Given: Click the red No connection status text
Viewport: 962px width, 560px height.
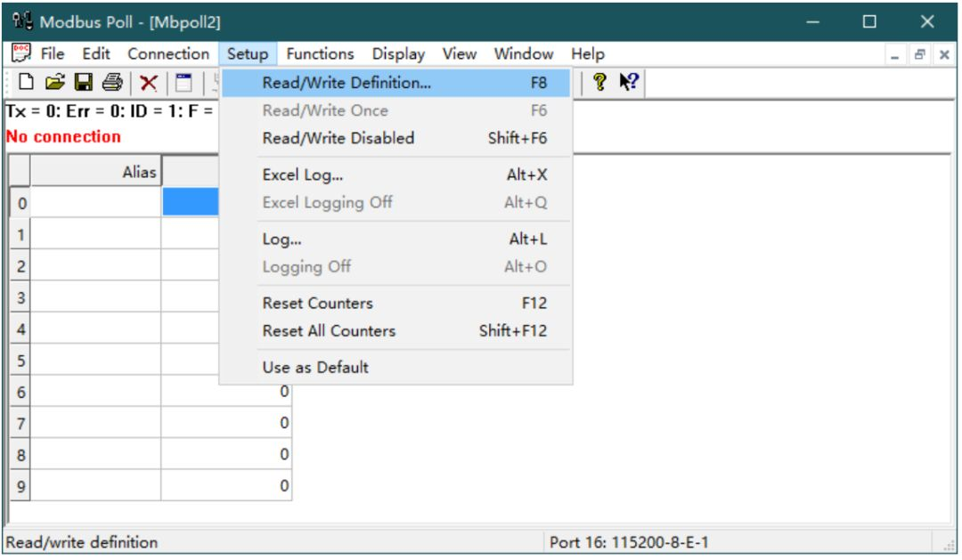Looking at the screenshot, I should 63,137.
